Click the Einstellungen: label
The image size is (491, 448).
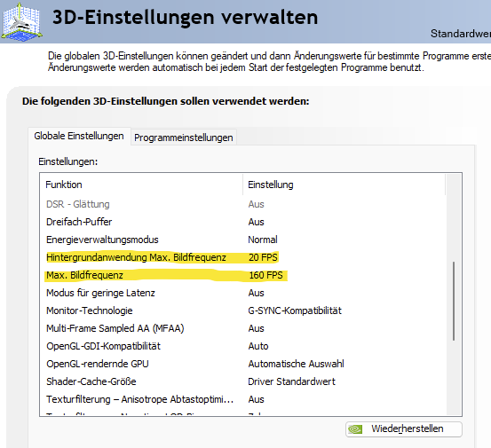tap(68, 161)
